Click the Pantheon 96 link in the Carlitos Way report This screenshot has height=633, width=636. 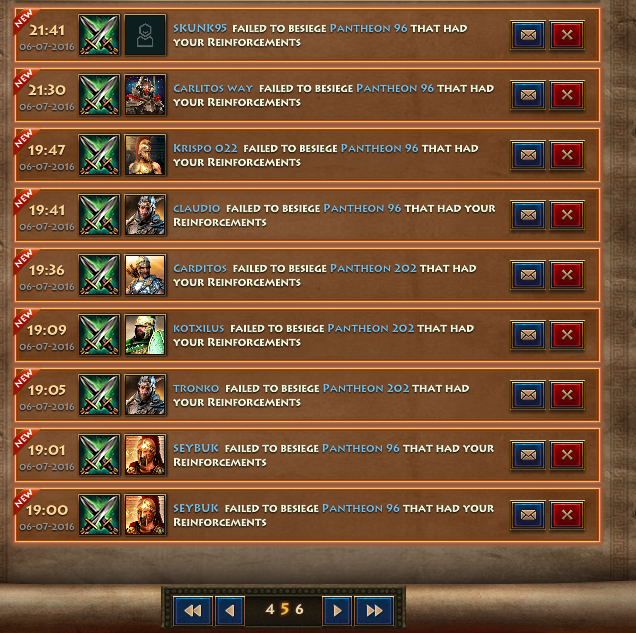coord(395,88)
